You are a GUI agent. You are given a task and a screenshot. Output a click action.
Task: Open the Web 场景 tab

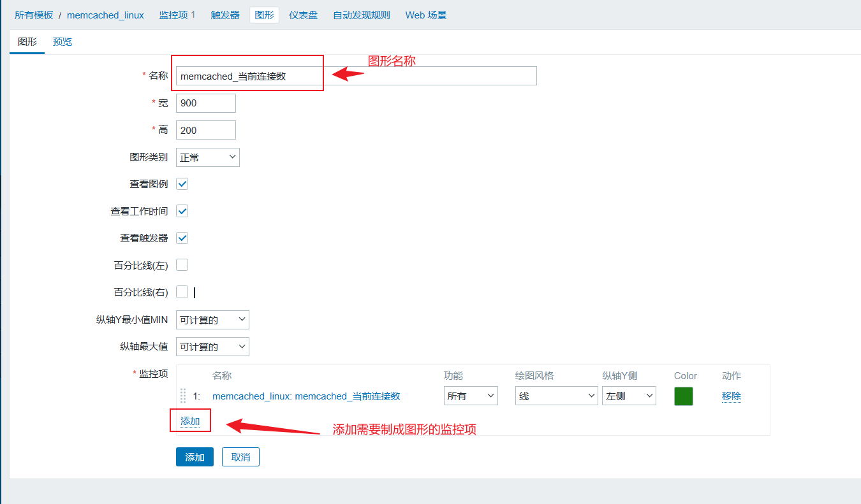coord(426,15)
